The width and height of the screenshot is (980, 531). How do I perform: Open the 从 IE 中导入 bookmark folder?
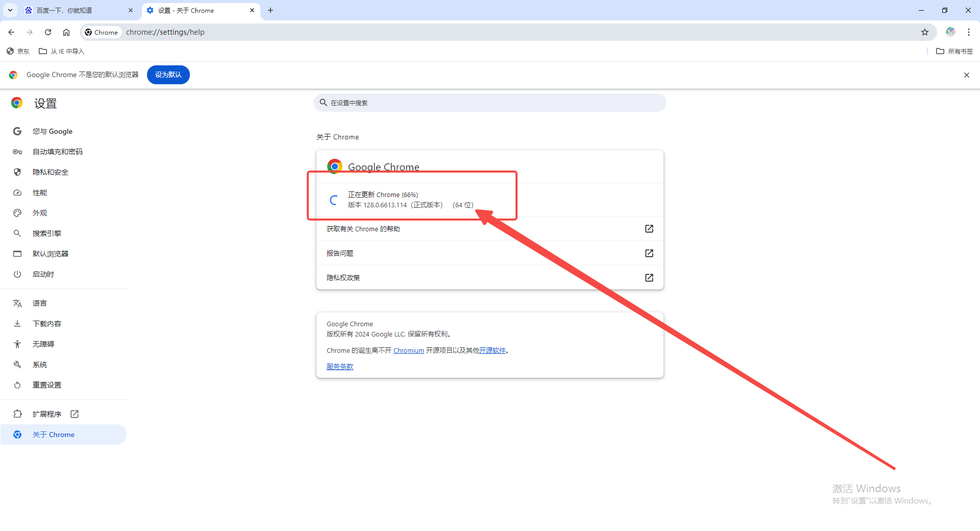click(x=61, y=51)
